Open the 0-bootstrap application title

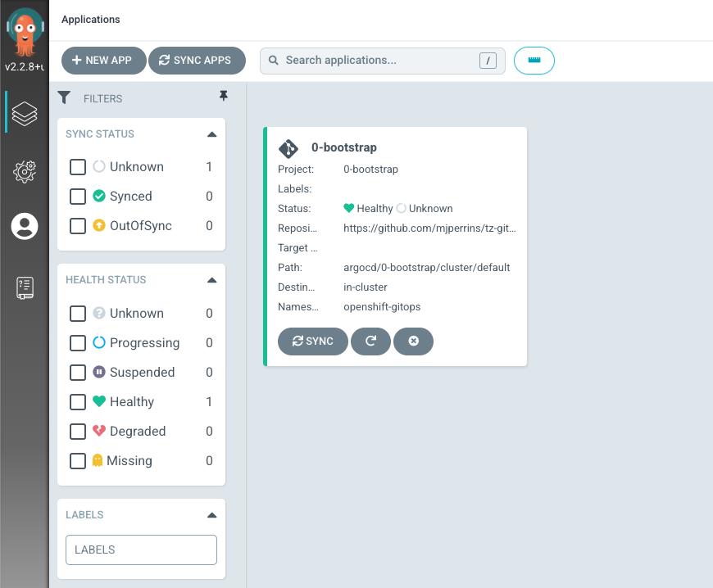point(343,147)
